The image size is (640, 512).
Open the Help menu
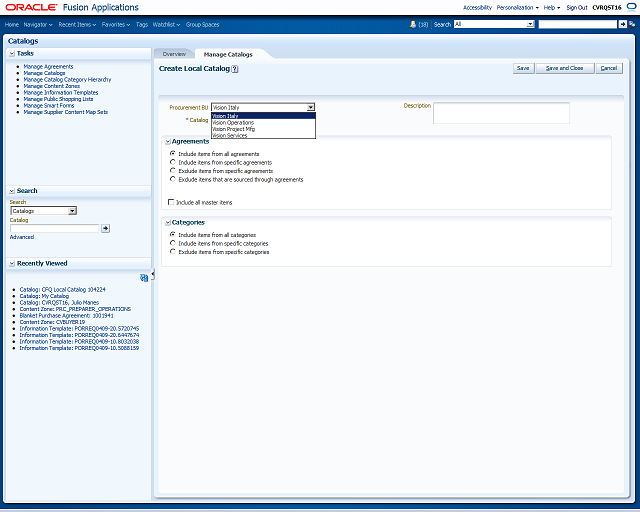pos(552,7)
